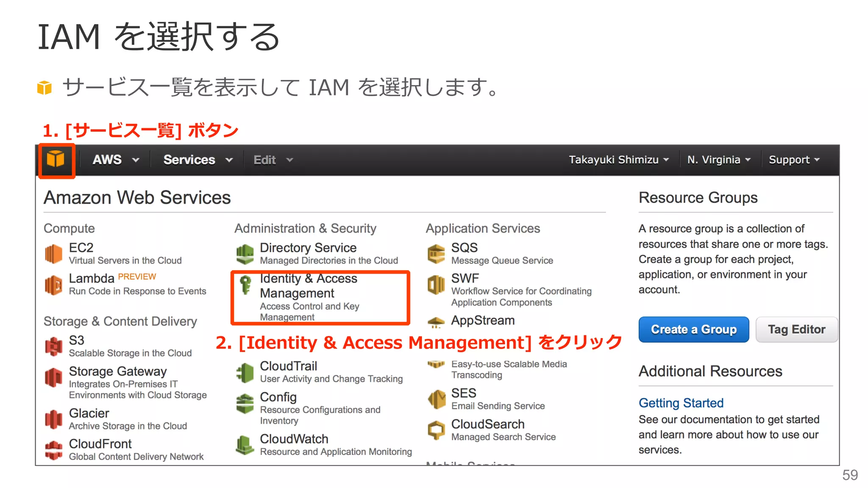Click the Tag Editor button
Image resolution: width=868 pixels, height=488 pixels.
coord(796,329)
